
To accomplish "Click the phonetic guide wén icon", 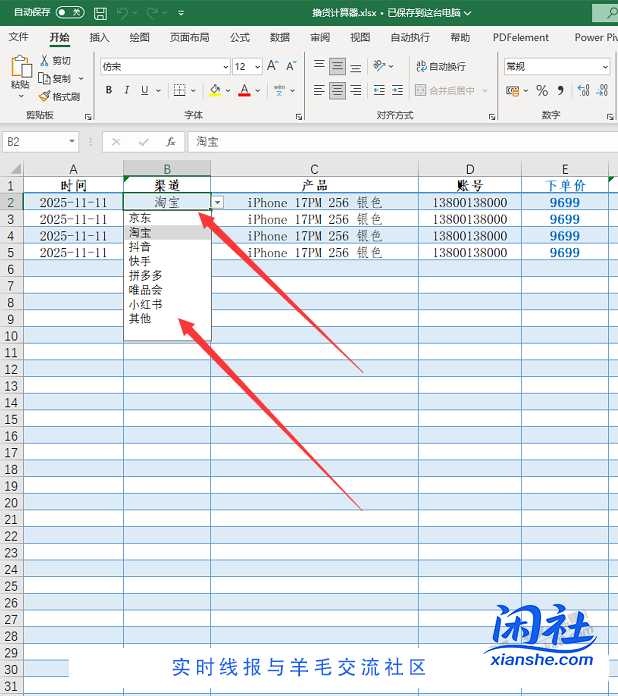I will point(279,90).
